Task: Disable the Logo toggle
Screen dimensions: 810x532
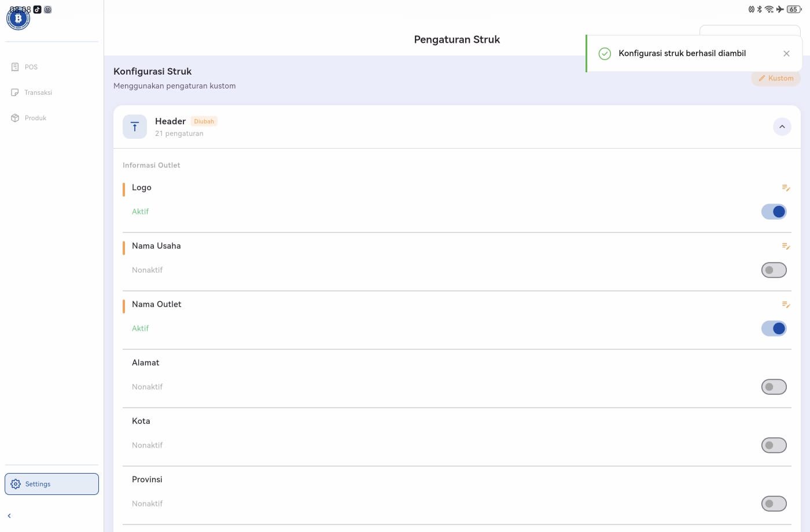Action: [774, 212]
